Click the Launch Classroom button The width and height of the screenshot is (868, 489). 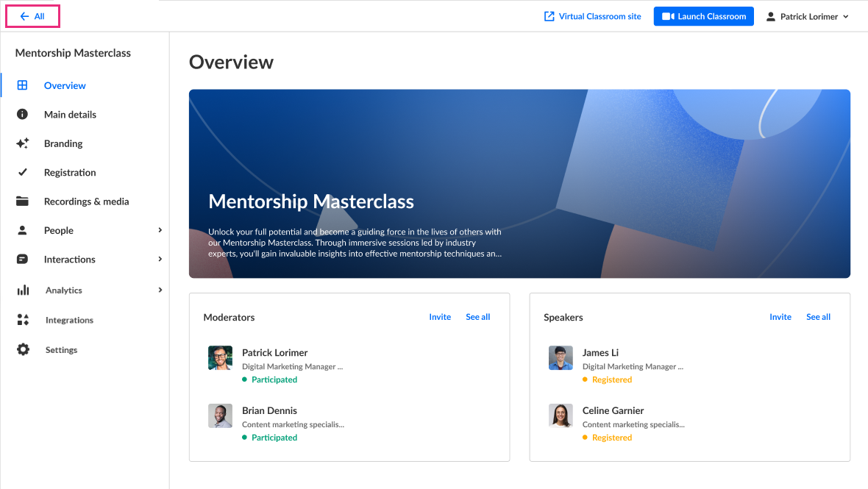[703, 16]
